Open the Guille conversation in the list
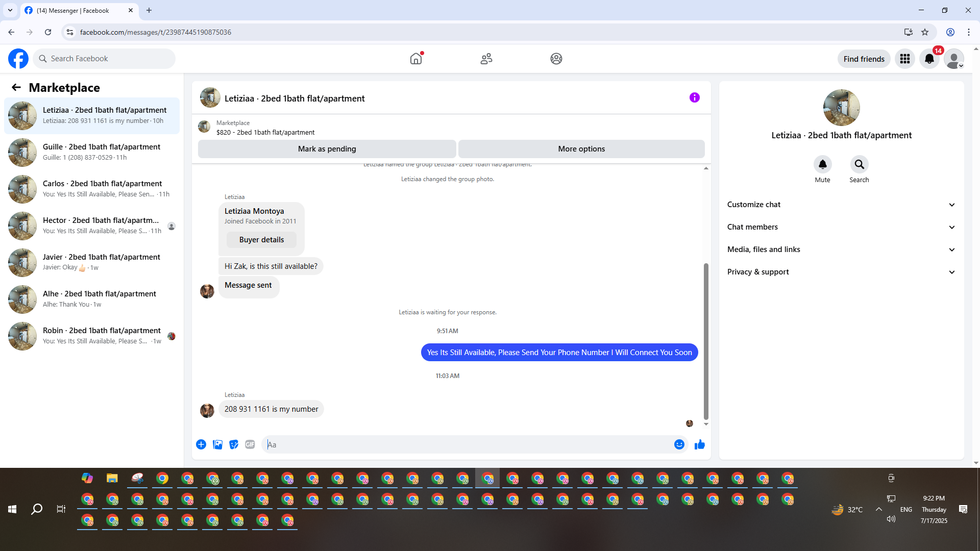Screen dimensions: 980x551 [x=92, y=153]
